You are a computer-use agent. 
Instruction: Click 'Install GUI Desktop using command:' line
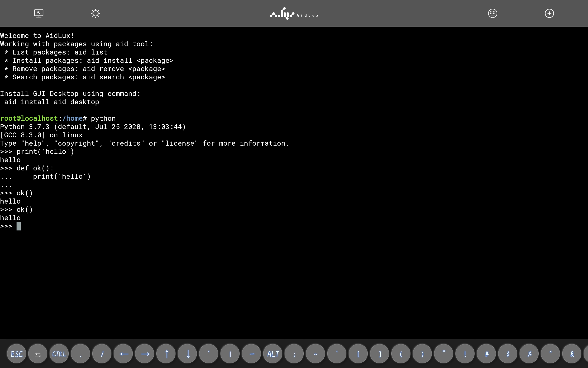pyautogui.click(x=70, y=94)
